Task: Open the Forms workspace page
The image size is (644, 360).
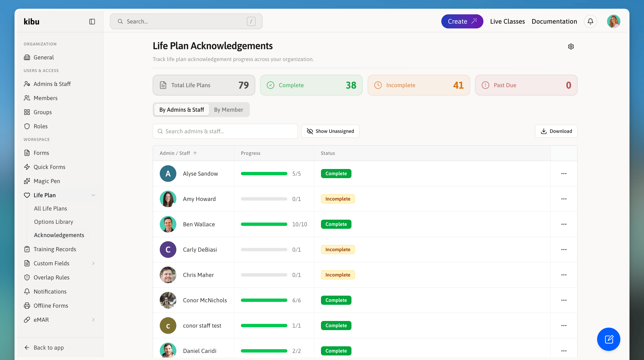Action: pos(41,153)
